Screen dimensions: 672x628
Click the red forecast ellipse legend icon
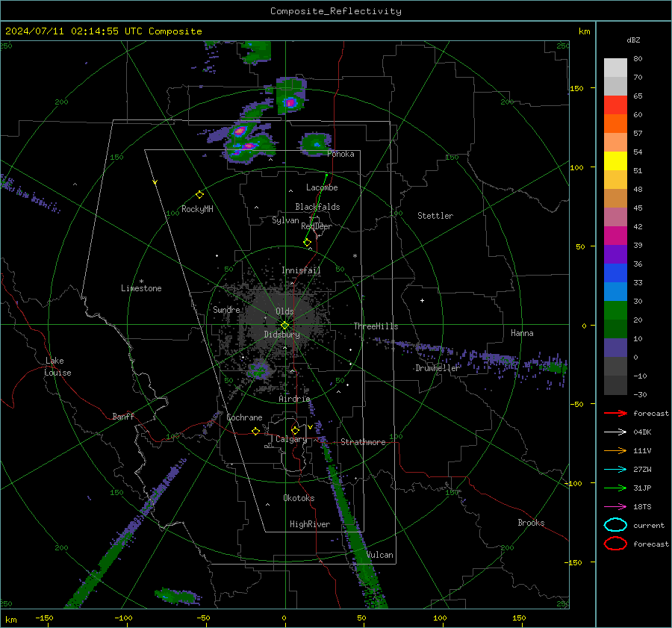coord(615,544)
